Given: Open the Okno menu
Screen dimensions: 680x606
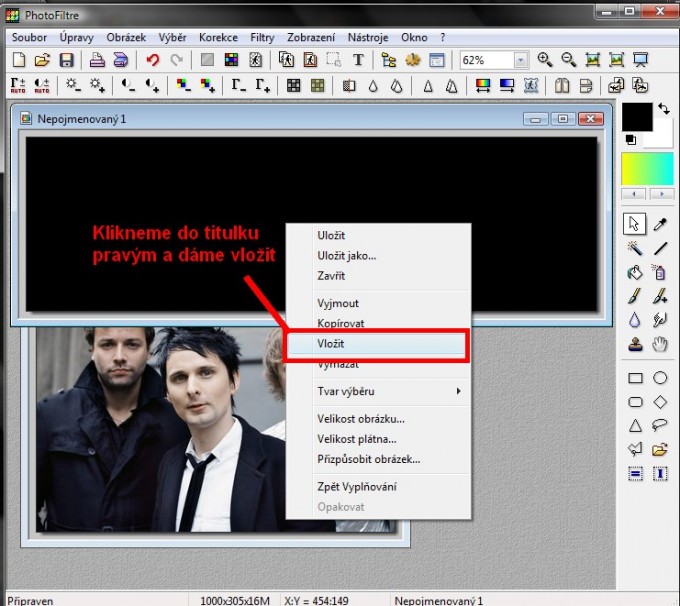Looking at the screenshot, I should [414, 38].
